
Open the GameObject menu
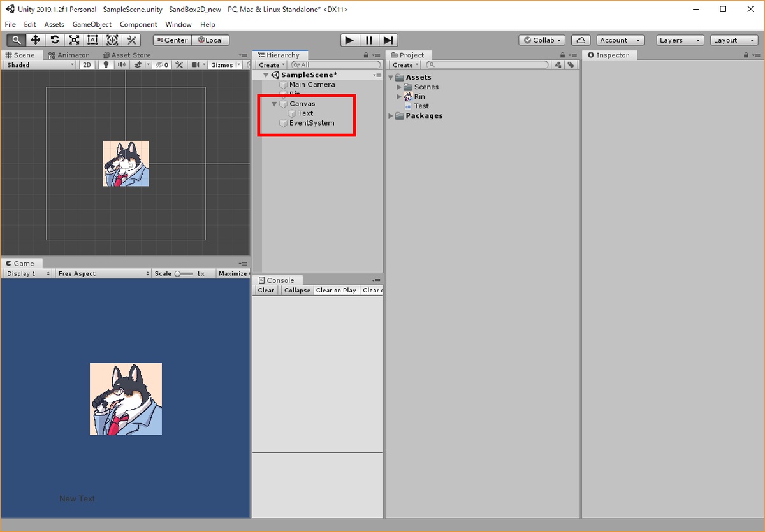point(92,24)
